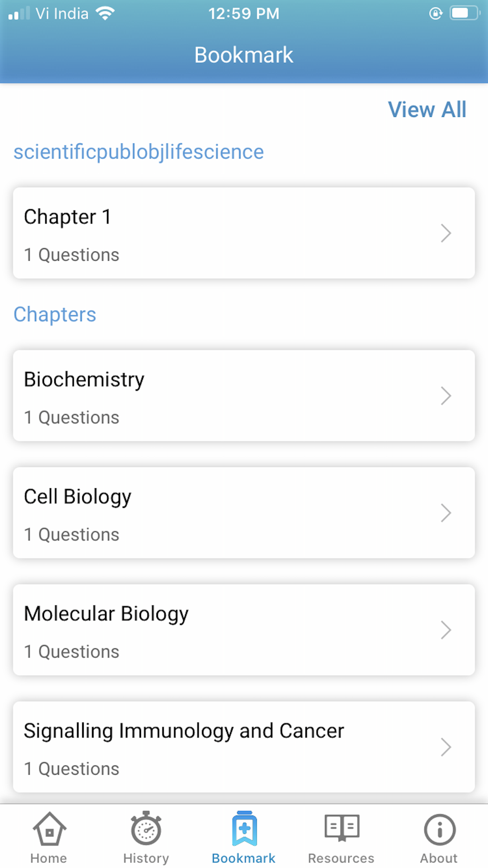Switch to the Resources tab label
Screen dimensions: 488x868
coord(341,858)
